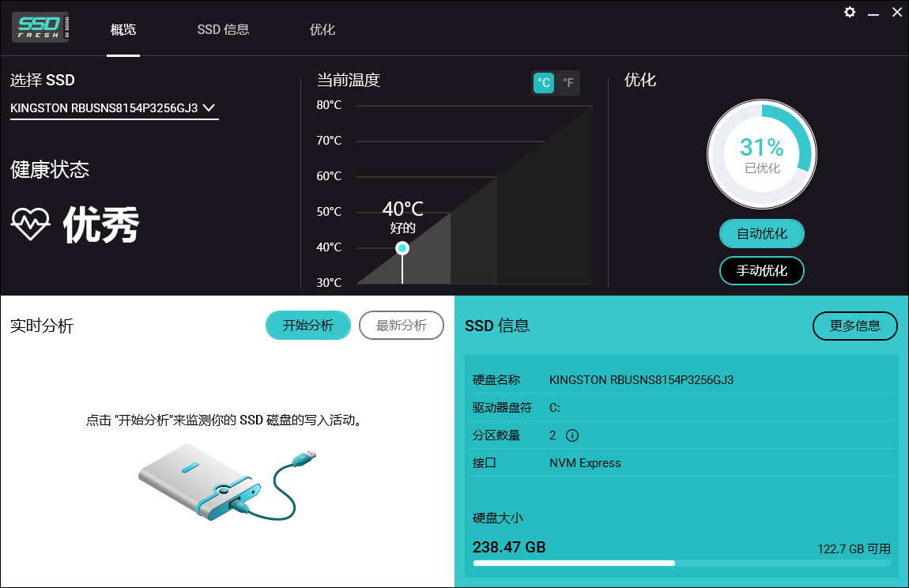Switch to the SSD 信息 tab

223,29
